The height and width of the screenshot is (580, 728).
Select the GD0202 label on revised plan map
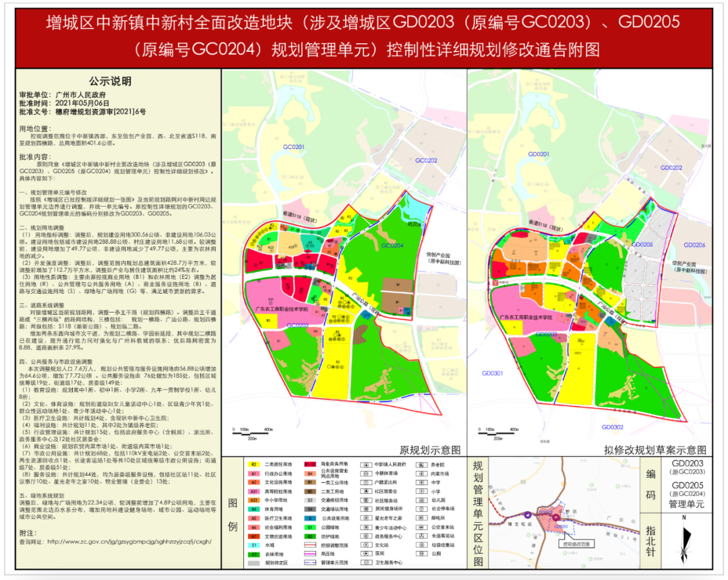(x=671, y=168)
